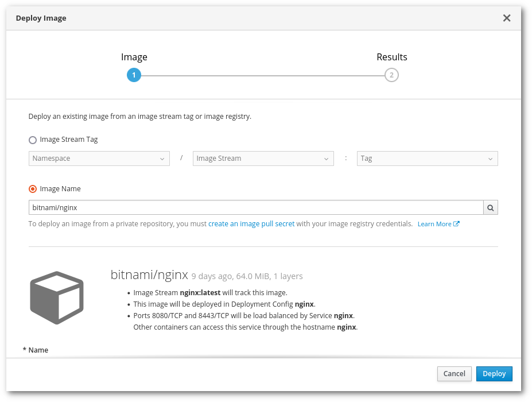Click the Image Name label text

pos(60,189)
